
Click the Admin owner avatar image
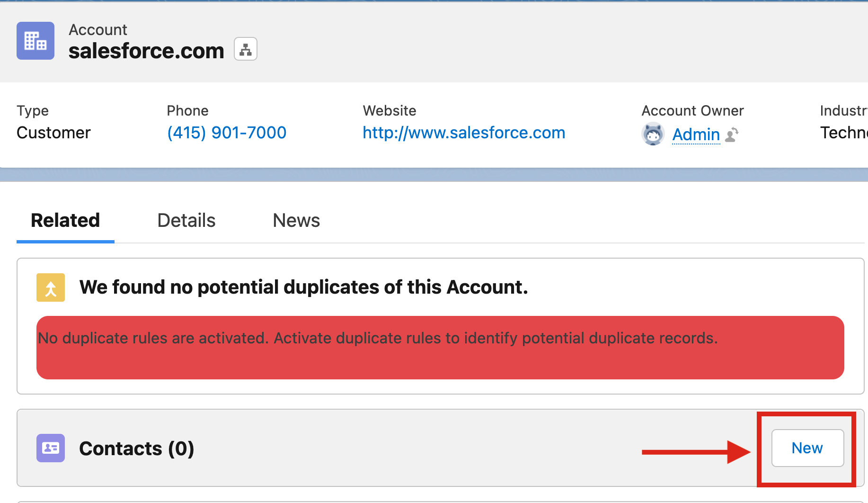(x=653, y=134)
